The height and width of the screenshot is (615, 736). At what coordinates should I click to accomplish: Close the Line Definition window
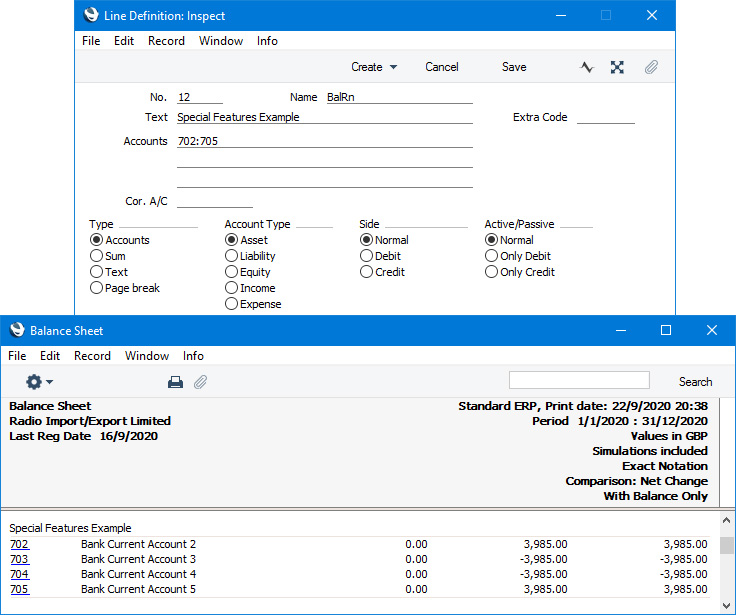point(652,15)
